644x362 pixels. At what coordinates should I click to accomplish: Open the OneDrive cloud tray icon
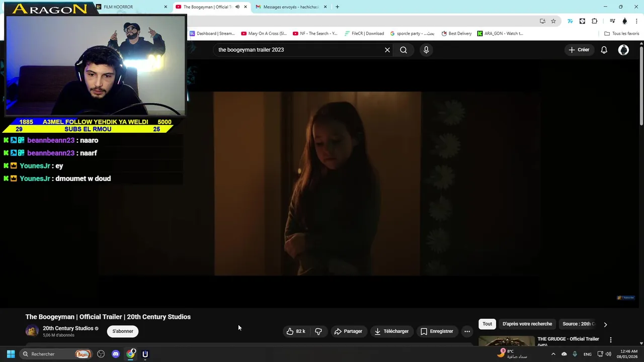pyautogui.click(x=564, y=354)
